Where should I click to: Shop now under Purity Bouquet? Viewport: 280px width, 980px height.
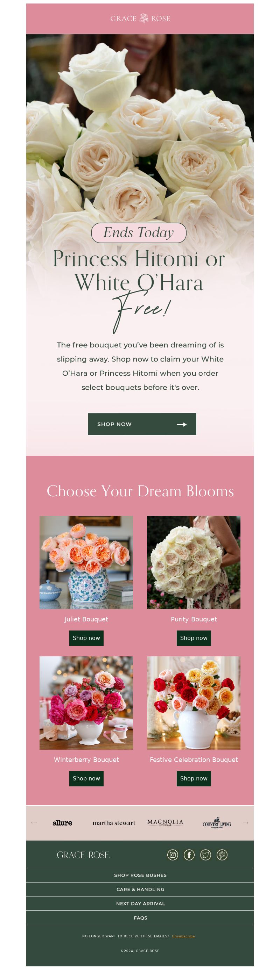click(194, 638)
